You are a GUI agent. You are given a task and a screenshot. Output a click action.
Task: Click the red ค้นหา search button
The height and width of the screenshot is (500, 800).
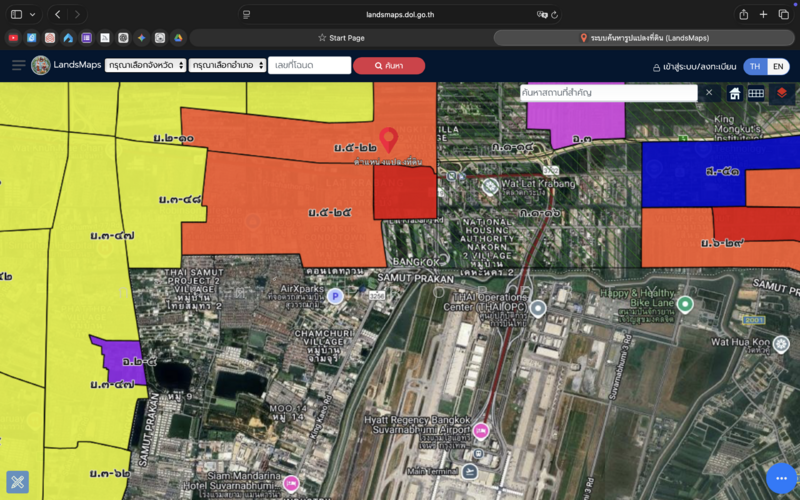coord(389,65)
